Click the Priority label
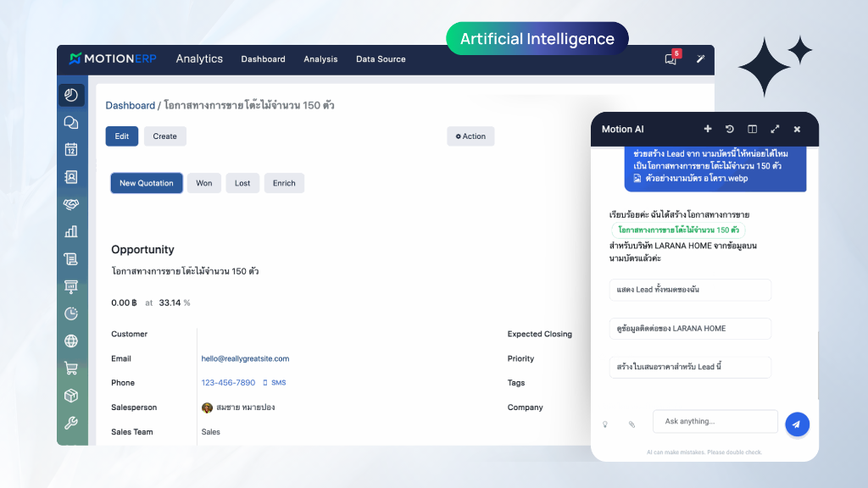Viewport: 868px width, 488px height. coord(521,358)
